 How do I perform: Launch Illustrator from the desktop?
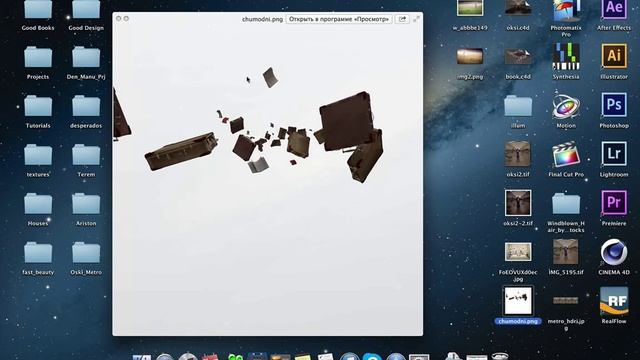point(614,56)
